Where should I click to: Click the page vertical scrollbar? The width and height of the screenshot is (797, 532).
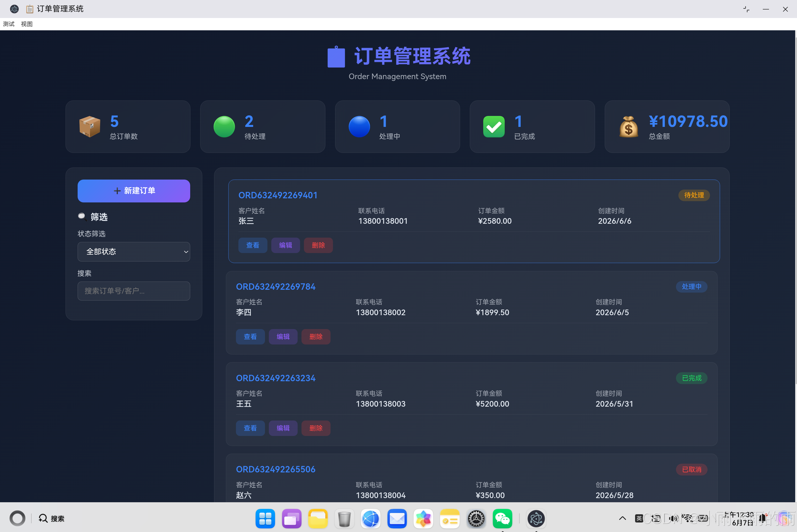click(x=796, y=210)
